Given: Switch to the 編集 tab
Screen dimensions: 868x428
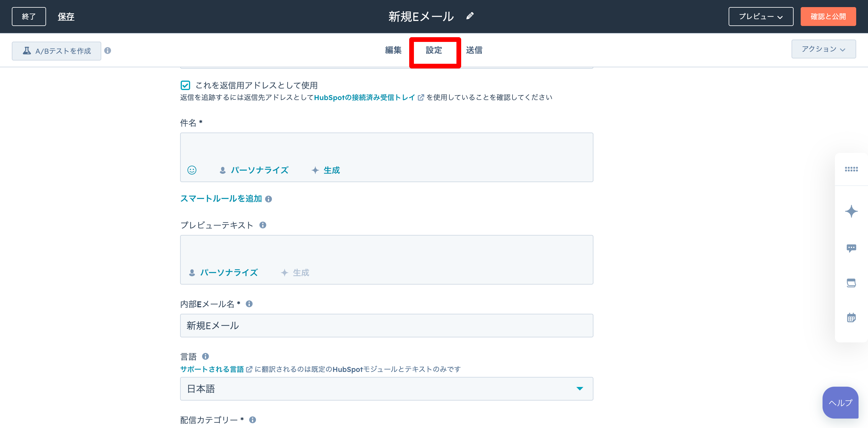Looking at the screenshot, I should (393, 50).
